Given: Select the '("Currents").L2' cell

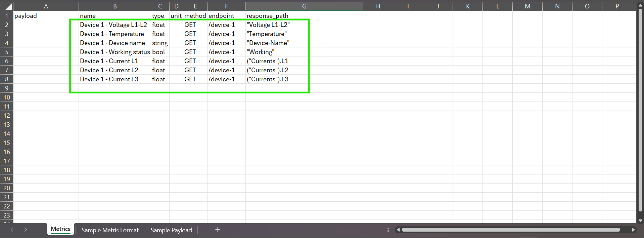Looking at the screenshot, I should click(x=304, y=70).
